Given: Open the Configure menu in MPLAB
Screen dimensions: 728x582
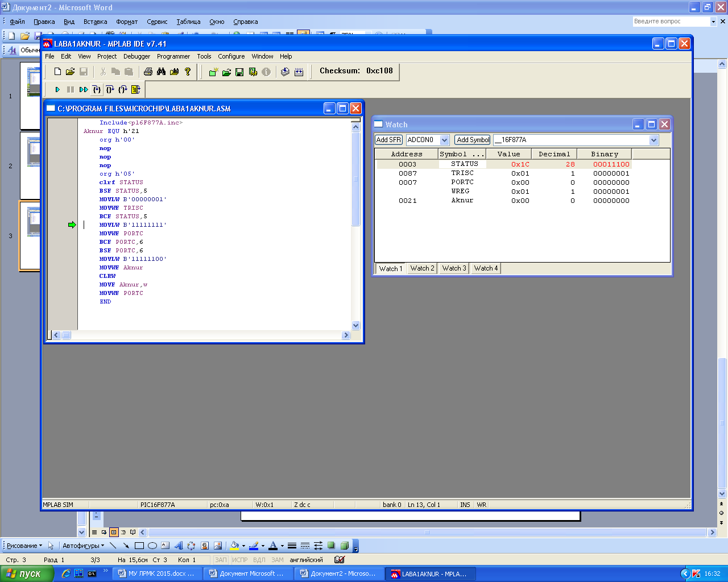Looking at the screenshot, I should pos(231,56).
